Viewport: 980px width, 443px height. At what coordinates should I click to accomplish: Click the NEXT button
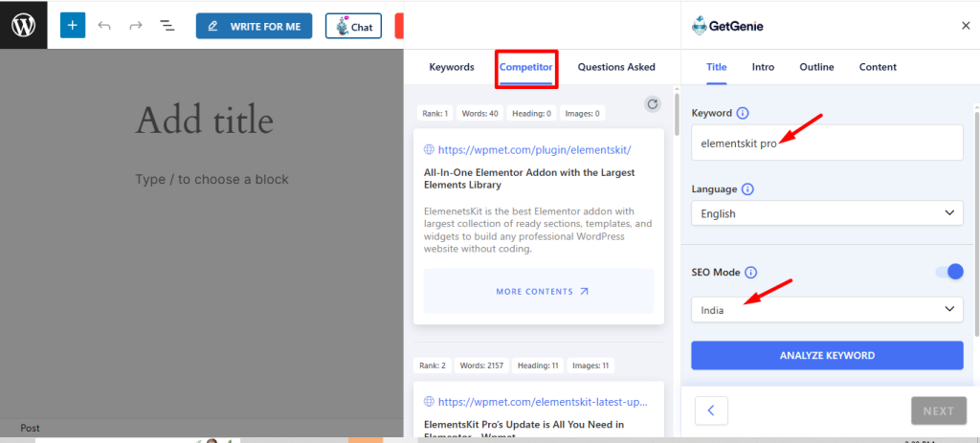click(938, 411)
